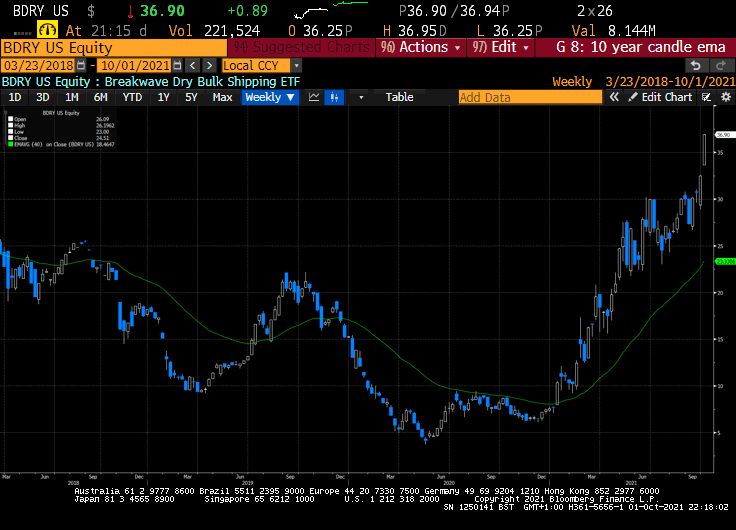Select the candlestick chart type icon
Viewport: 736px width, 530px height.
(334, 97)
